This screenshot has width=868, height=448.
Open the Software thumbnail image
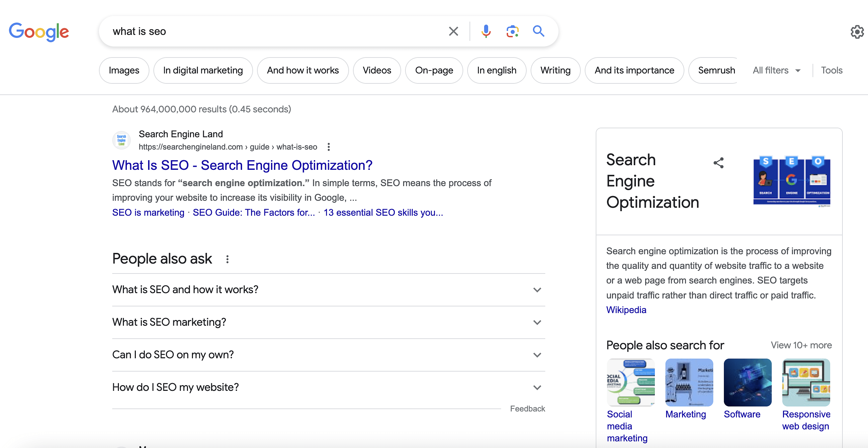point(747,382)
